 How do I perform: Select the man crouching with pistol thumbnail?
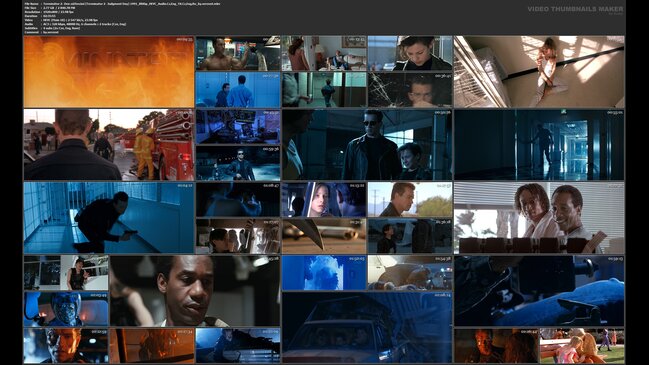click(109, 218)
